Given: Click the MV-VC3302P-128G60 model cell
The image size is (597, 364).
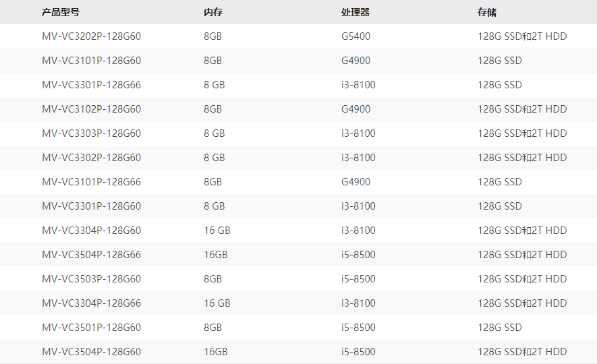Looking at the screenshot, I should [x=91, y=158].
